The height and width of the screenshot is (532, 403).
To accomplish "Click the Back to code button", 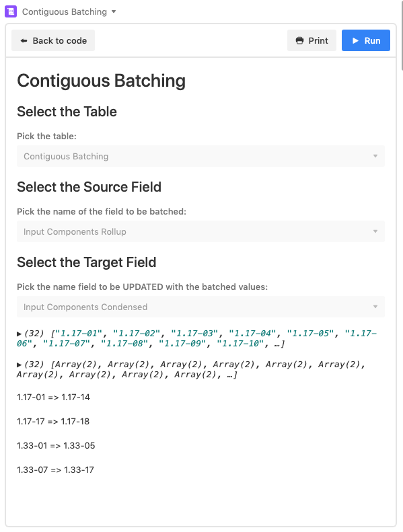I will tap(53, 41).
